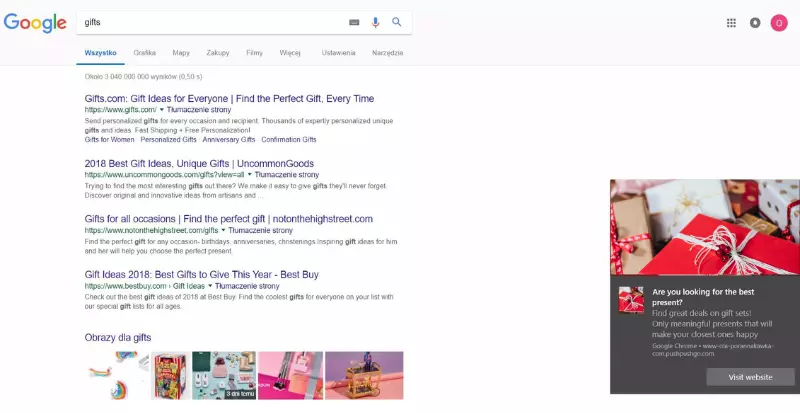Select the Wszystko tab

pyautogui.click(x=101, y=53)
